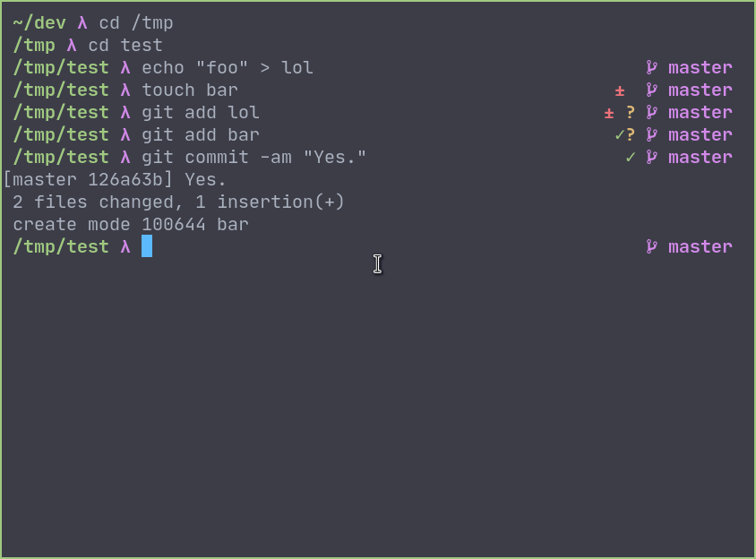The height and width of the screenshot is (559, 756).
Task: Click the /tmp path before cd test
Action: [34, 46]
